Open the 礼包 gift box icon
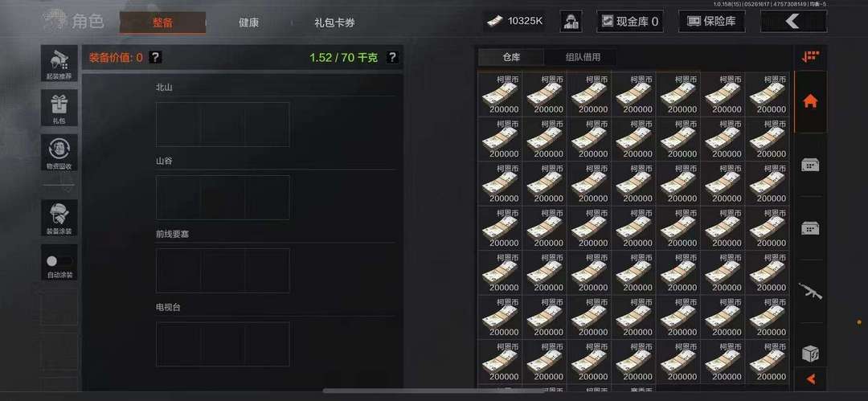This screenshot has width=868, height=401. [x=59, y=108]
